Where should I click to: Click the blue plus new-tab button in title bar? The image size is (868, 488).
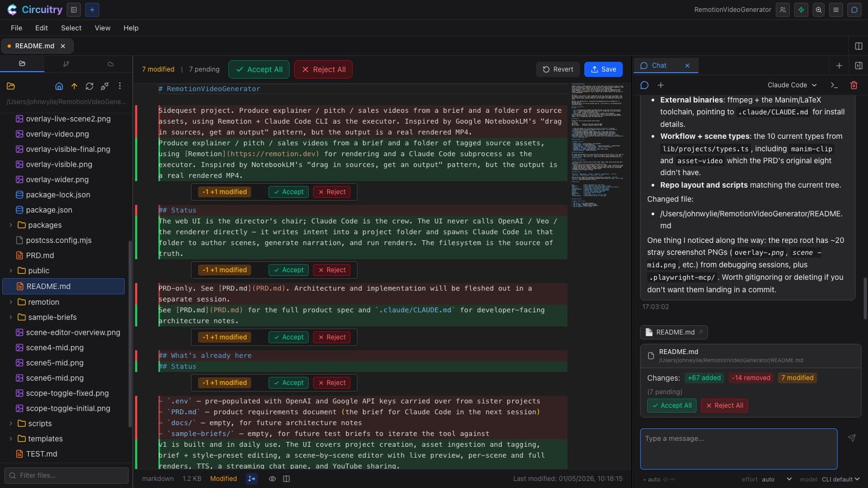pos(92,9)
